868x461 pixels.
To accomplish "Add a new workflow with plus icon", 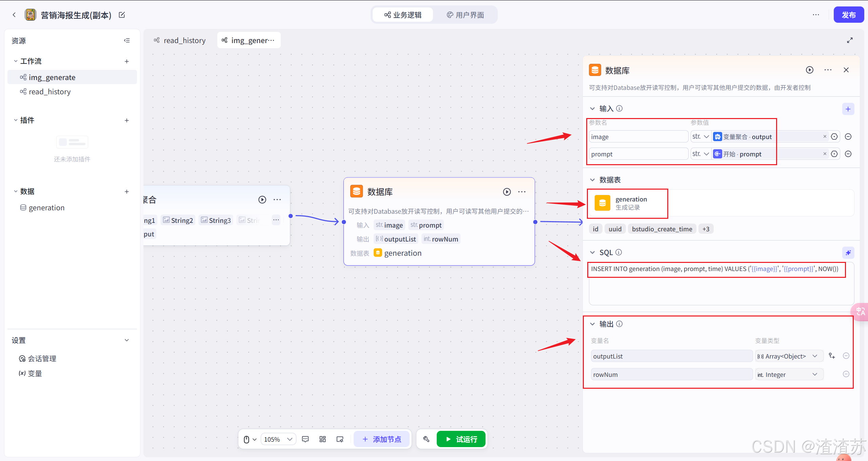I will (127, 61).
